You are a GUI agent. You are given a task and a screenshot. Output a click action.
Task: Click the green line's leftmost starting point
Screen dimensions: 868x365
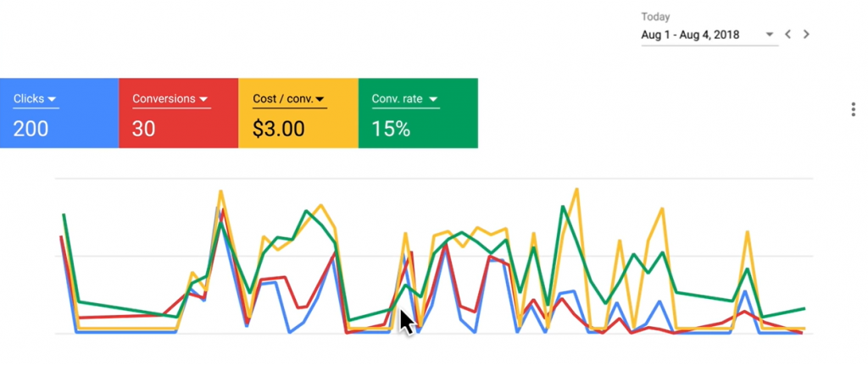[64, 215]
